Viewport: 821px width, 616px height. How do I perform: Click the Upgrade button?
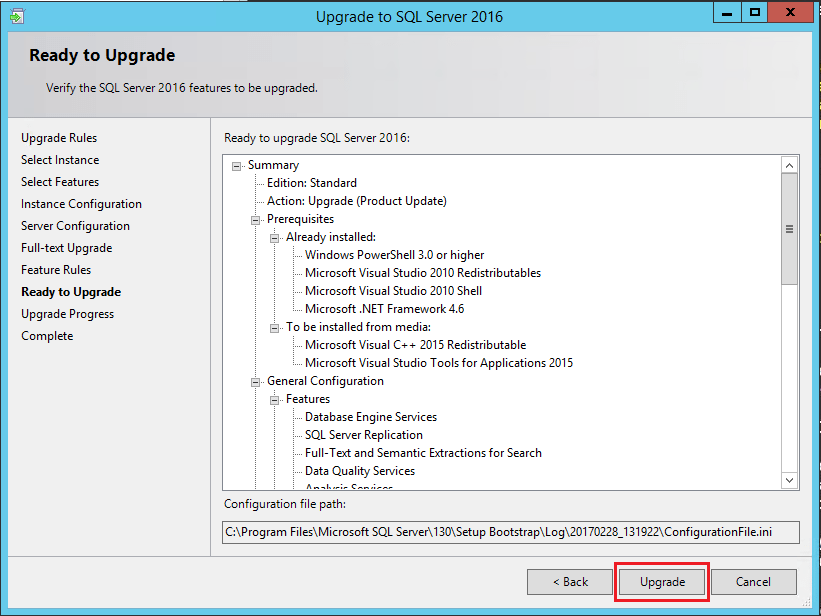tap(662, 582)
